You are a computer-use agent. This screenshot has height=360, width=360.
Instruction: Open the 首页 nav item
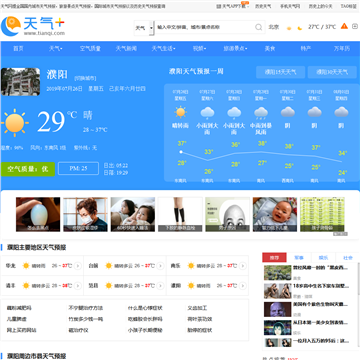tap(18, 49)
